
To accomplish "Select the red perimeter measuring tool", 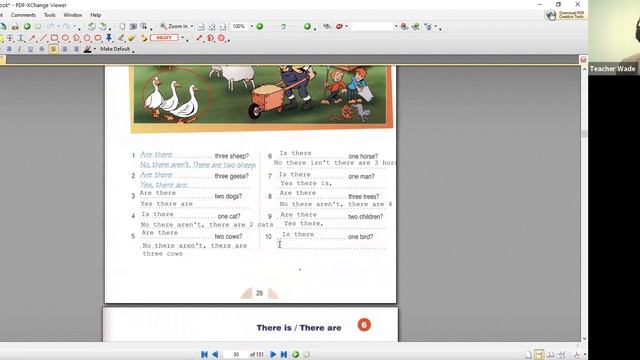I will click(x=210, y=38).
